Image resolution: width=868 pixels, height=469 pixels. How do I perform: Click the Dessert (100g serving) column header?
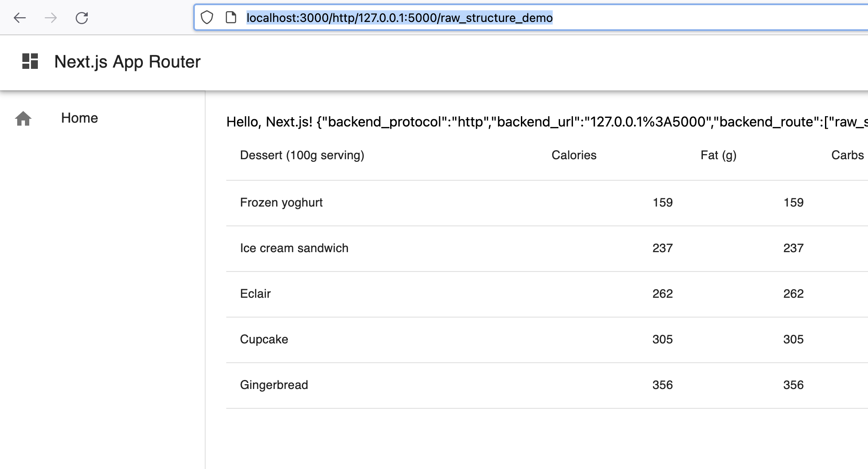tap(302, 155)
